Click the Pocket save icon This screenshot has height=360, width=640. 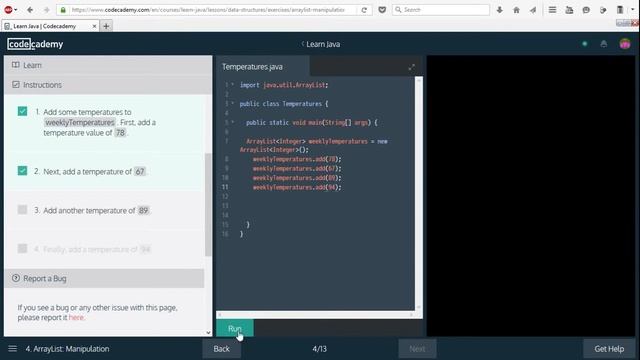[382, 9]
